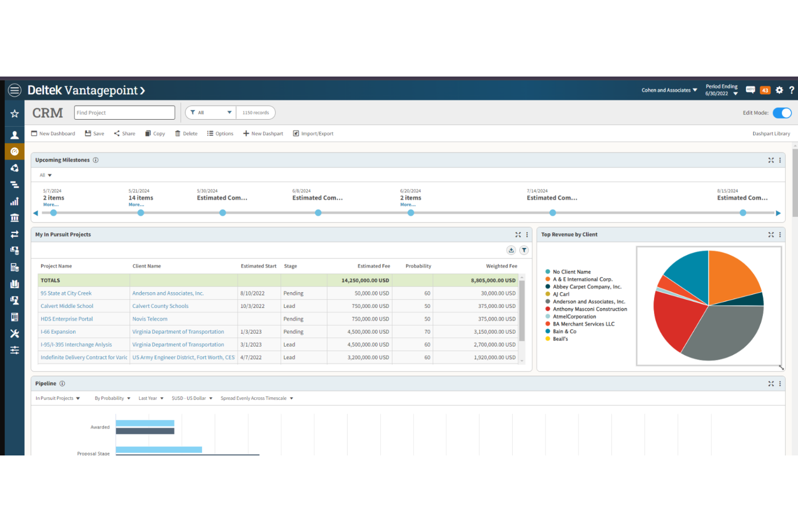Click the export download icon in projects grid
Screen dimensions: 798x532
click(x=511, y=250)
